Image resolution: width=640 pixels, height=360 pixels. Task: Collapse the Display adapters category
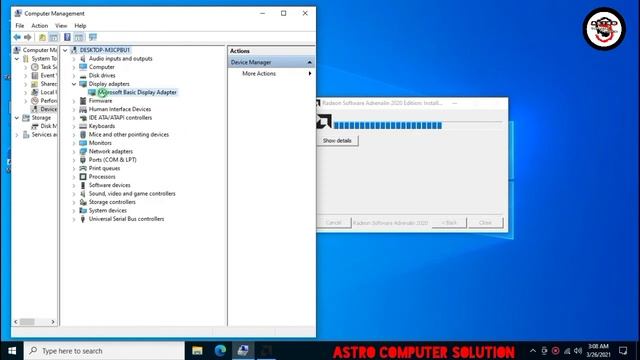coord(74,84)
